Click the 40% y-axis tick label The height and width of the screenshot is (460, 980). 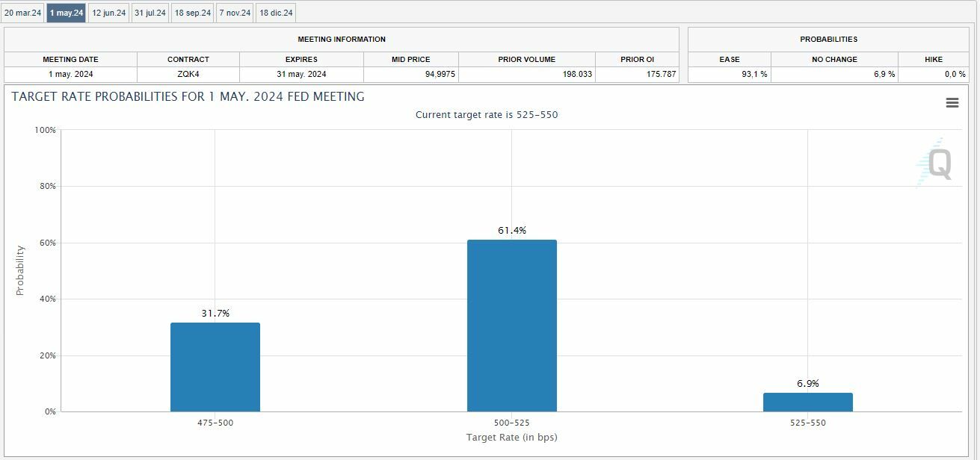[47, 299]
